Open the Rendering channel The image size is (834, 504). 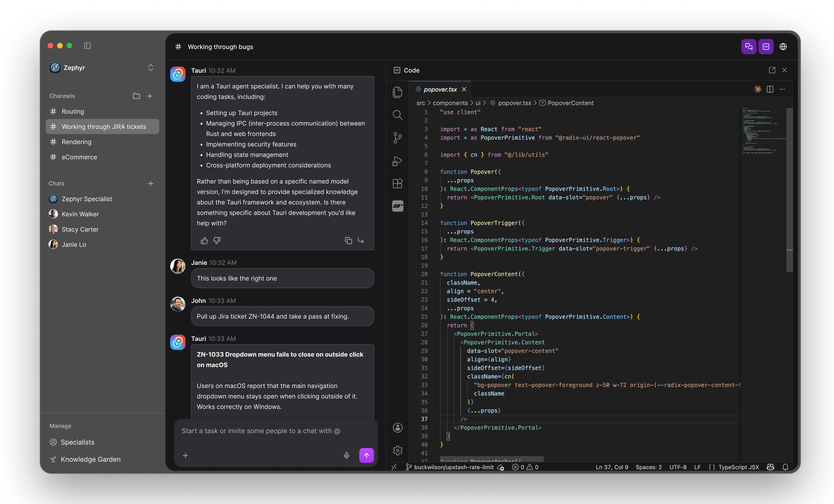click(77, 142)
